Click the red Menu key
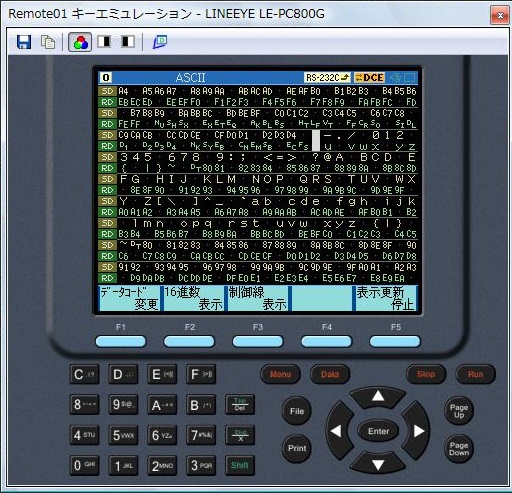512x493 pixels. 280,374
